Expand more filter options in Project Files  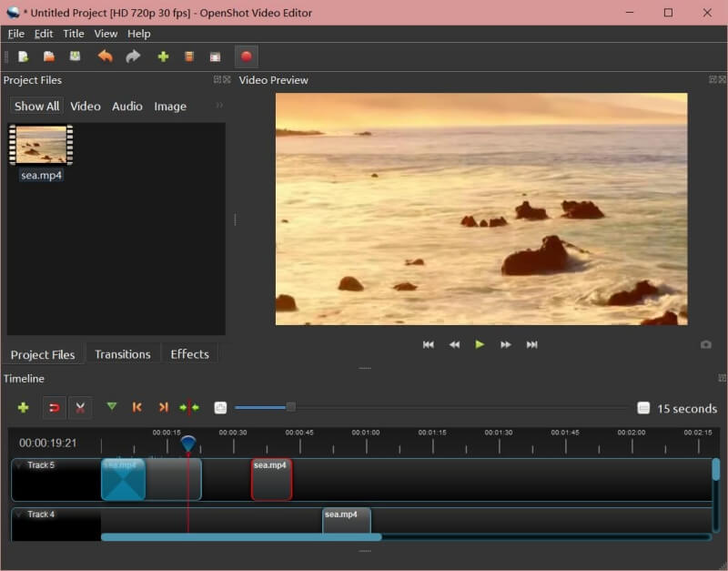[218, 106]
